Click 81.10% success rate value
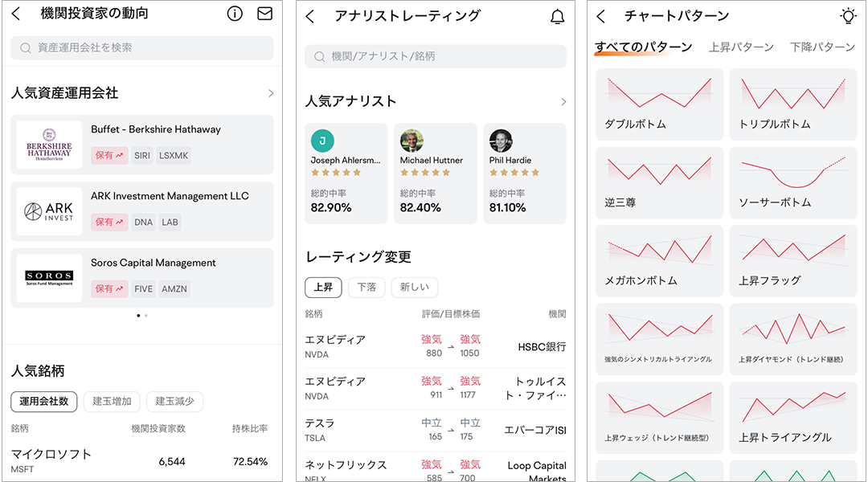 [508, 207]
